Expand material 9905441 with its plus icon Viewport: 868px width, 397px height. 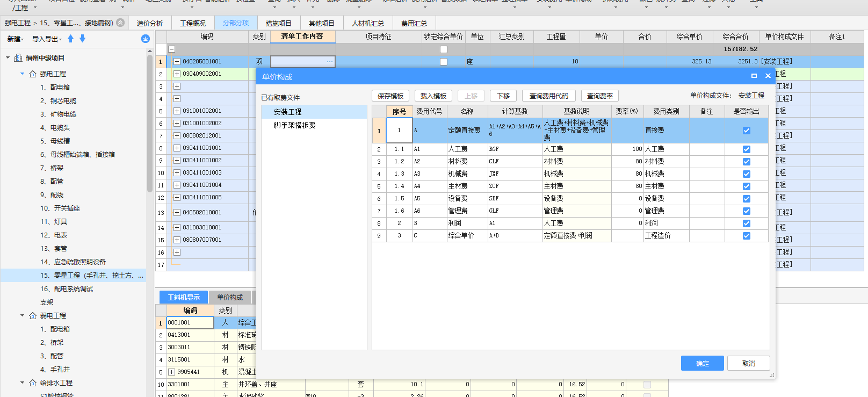coord(172,372)
